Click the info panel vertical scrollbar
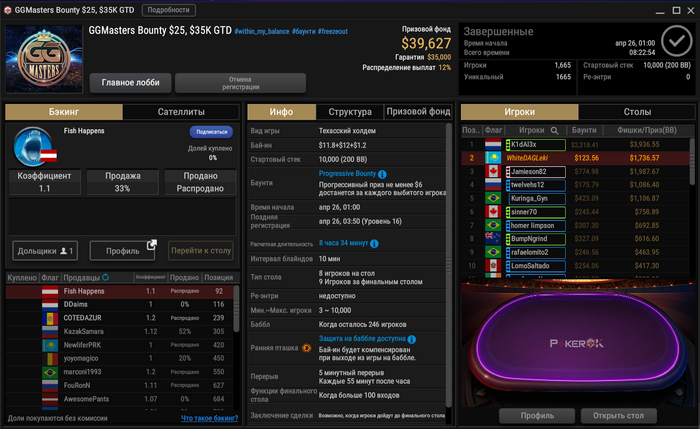Viewport: 700px width, 429px height. coord(448,264)
